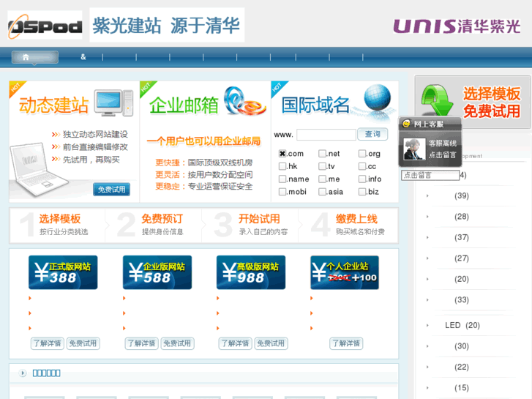Image resolution: width=532 pixels, height=399 pixels.
Task: Click 了解详情 under 个人企业站 plan
Action: [346, 343]
